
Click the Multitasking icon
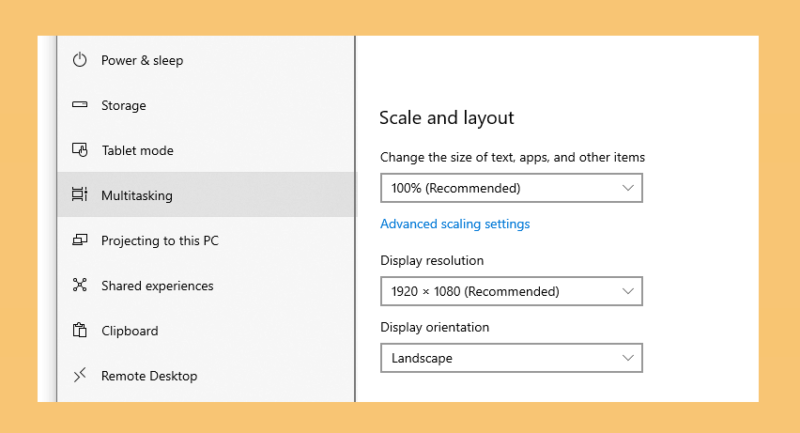coord(80,195)
